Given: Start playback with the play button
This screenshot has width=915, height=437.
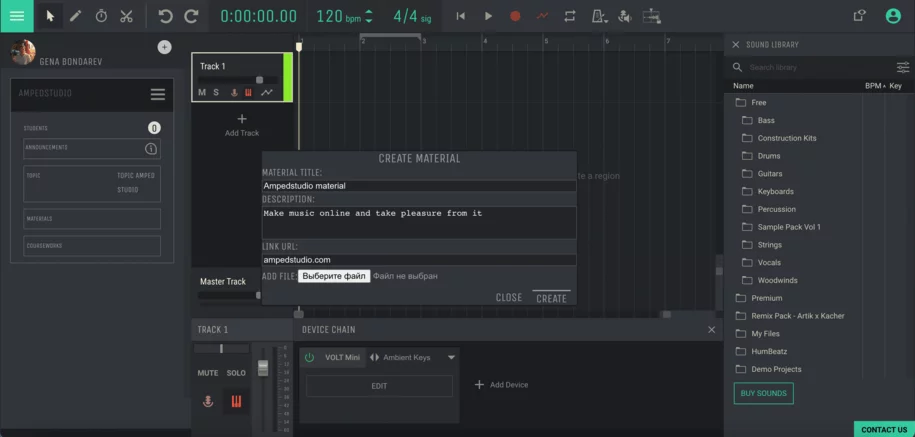Looking at the screenshot, I should click(x=488, y=16).
